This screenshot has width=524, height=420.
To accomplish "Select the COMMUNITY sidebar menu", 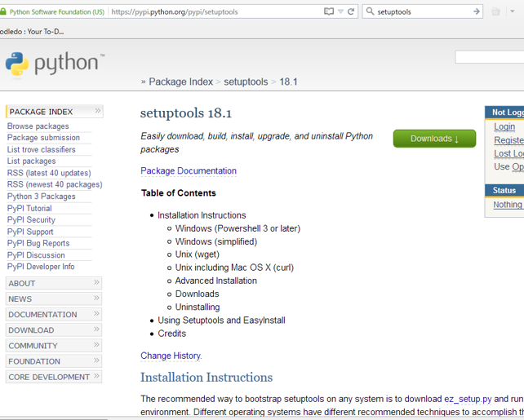I will click(54, 346).
